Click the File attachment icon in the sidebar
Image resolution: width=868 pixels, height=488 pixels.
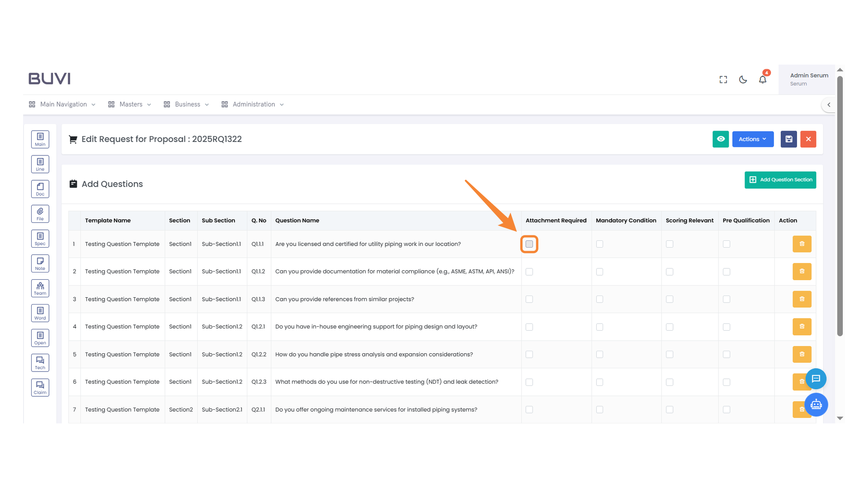click(40, 213)
